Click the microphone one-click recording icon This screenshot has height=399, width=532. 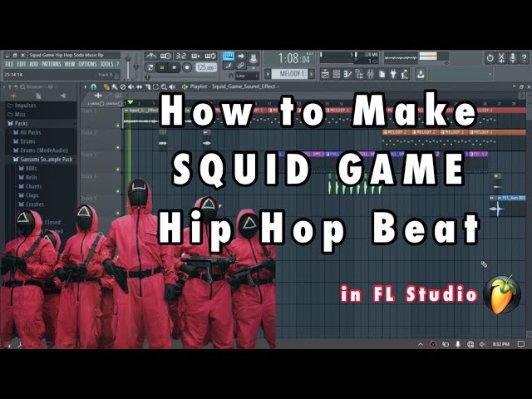point(513,58)
